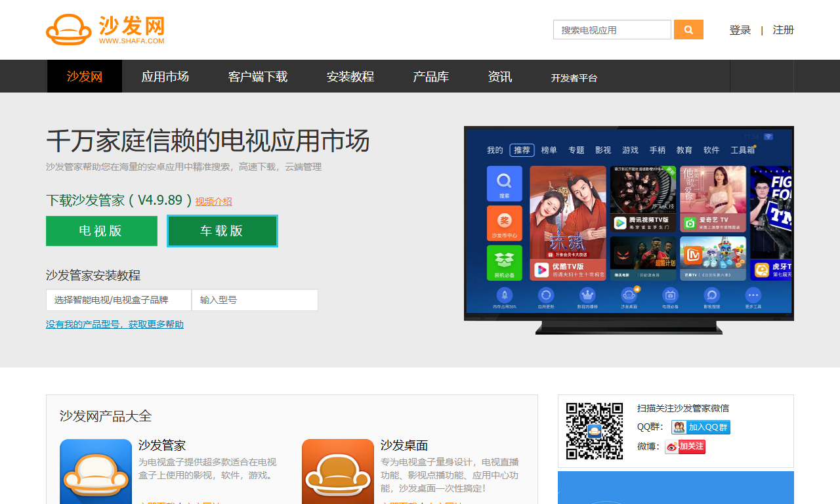Select the 教育 tab in TV preview
This screenshot has width=840, height=504.
click(684, 150)
